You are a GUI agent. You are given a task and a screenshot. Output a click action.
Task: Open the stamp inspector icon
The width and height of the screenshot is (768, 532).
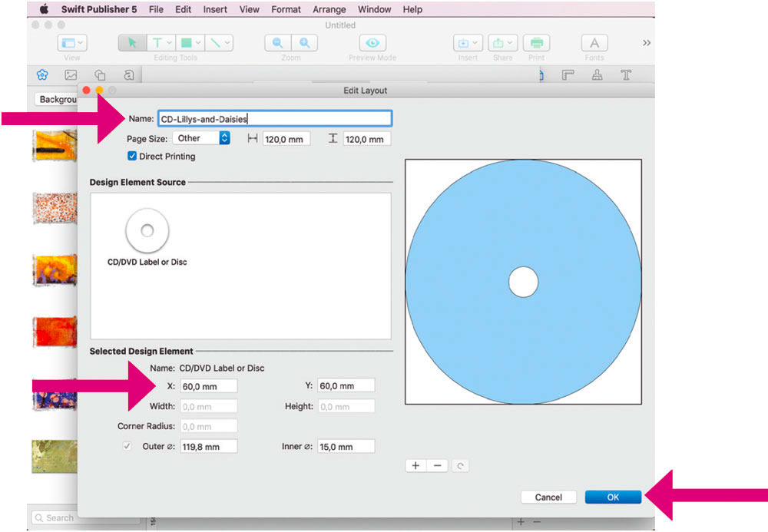click(597, 75)
